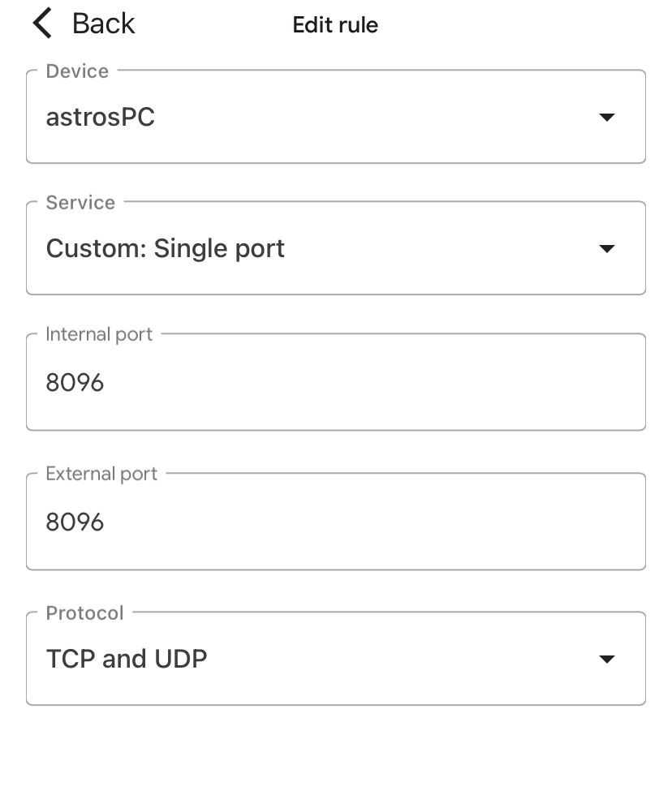672x795 pixels.
Task: Click the Service field label
Action: pyautogui.click(x=80, y=203)
